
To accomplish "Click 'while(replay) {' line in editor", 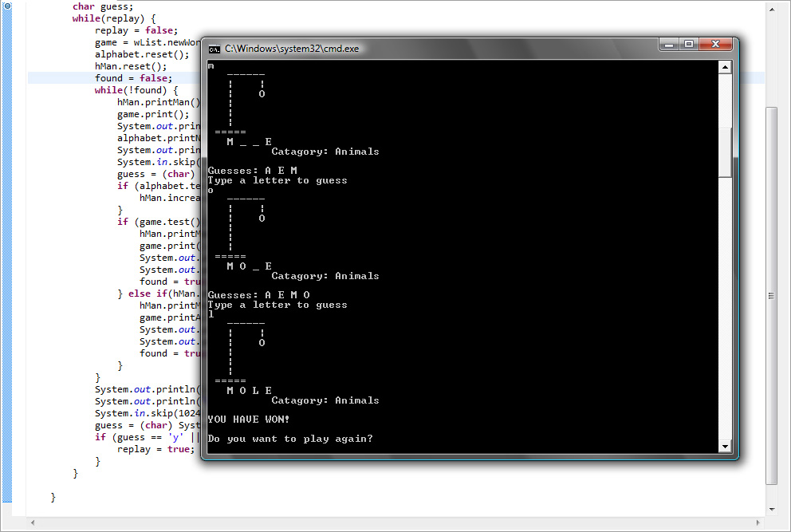I will coord(114,18).
